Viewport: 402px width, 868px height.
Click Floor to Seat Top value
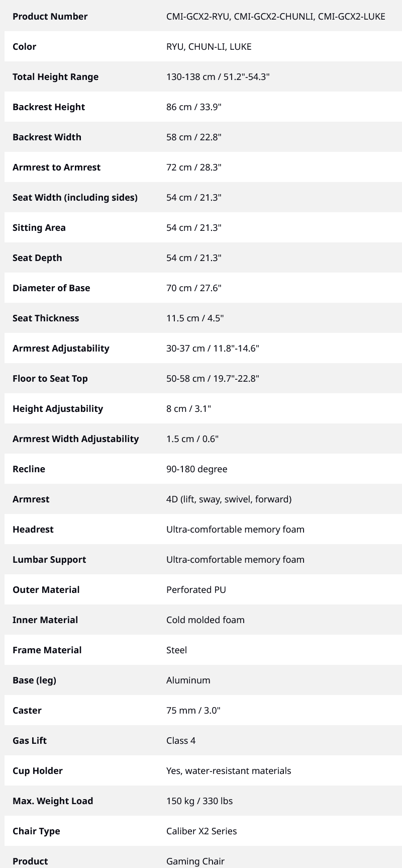213,379
